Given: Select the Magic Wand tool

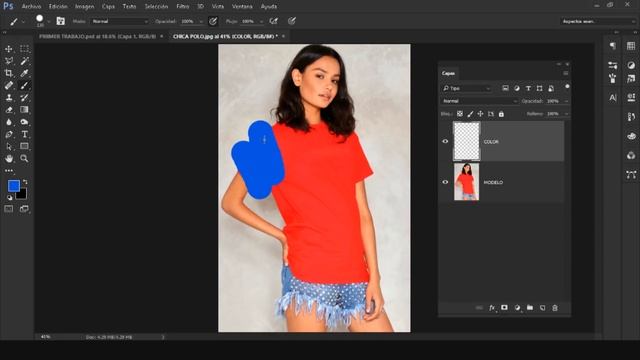Looking at the screenshot, I should [x=24, y=61].
